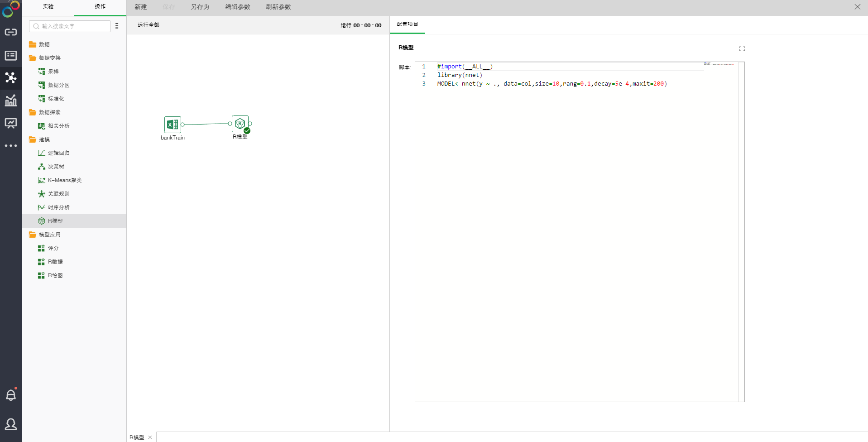The width and height of the screenshot is (868, 442).
Task: Click the bankTrain Excel node icon
Action: coord(173,125)
